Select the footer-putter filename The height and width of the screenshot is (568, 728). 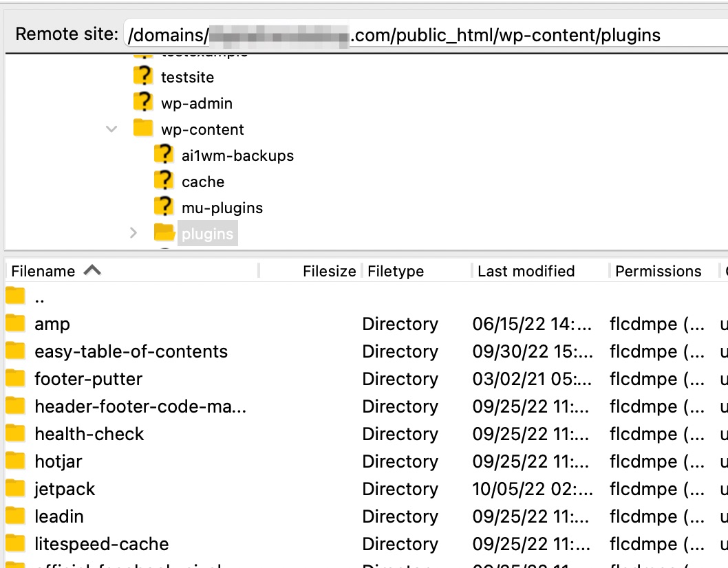coord(88,379)
